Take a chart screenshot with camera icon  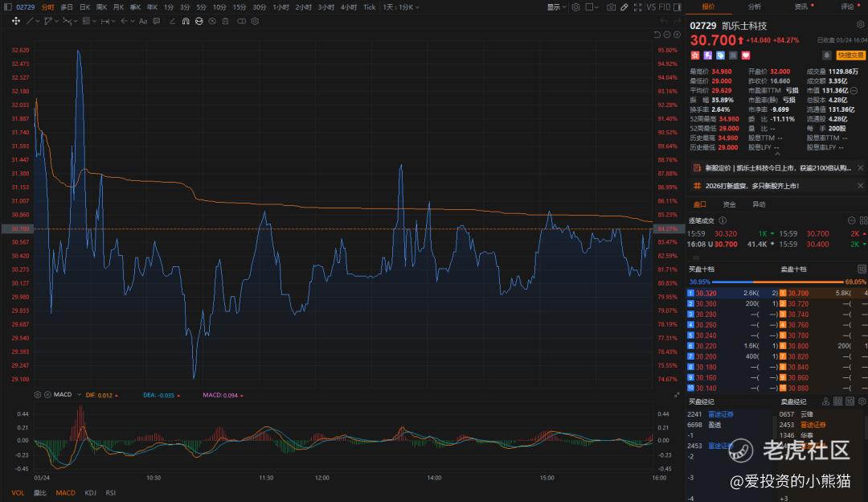(x=611, y=7)
